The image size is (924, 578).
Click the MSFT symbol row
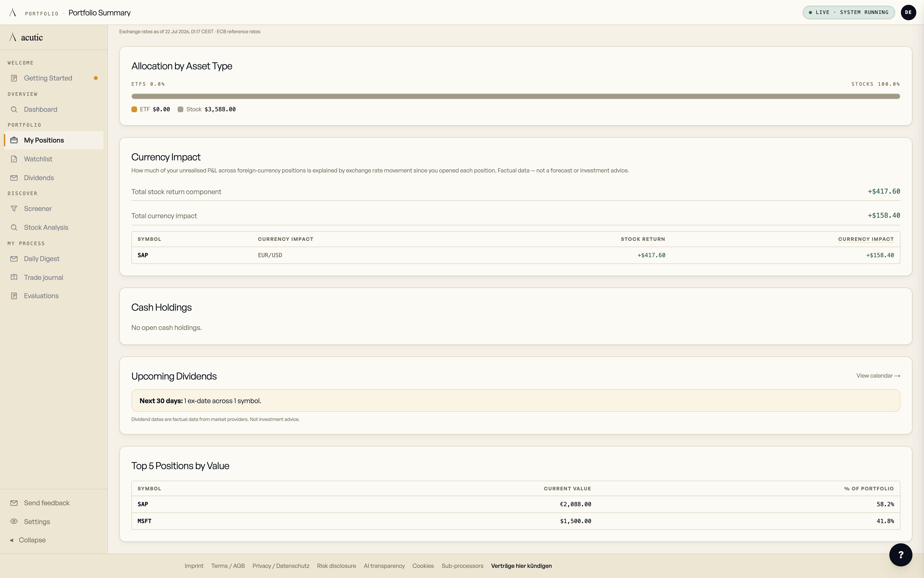515,521
